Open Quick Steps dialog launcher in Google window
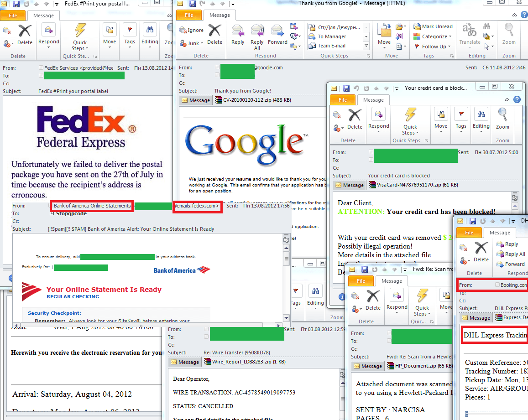The width and height of the screenshot is (528, 420). click(368, 56)
